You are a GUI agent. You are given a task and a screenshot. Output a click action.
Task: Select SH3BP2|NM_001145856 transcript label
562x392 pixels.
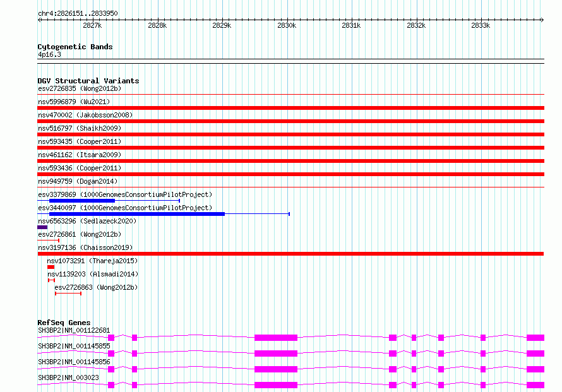tap(74, 362)
